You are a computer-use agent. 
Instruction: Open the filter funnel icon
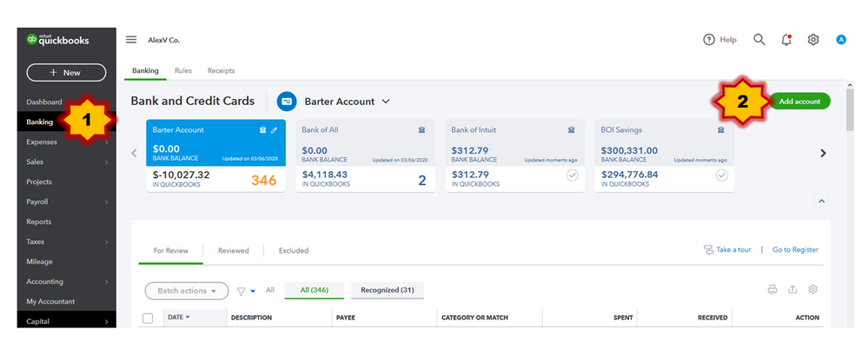242,292
